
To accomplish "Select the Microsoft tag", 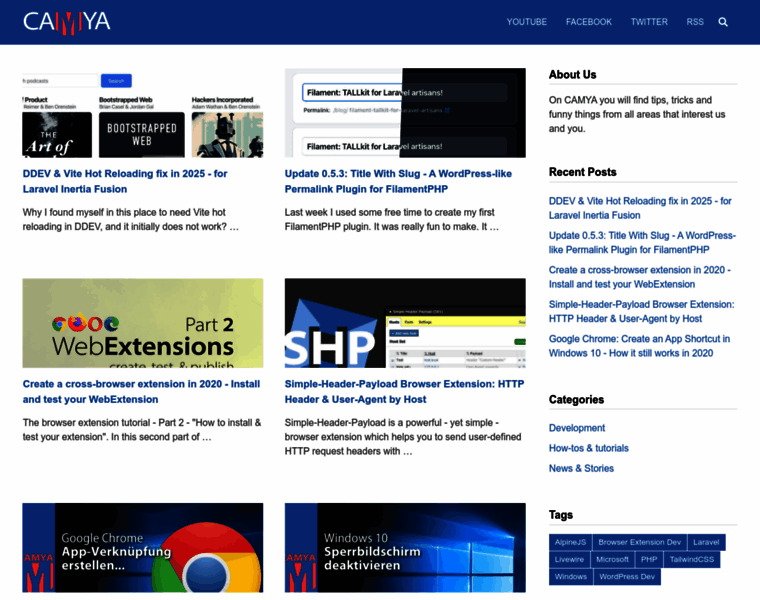I will (612, 559).
